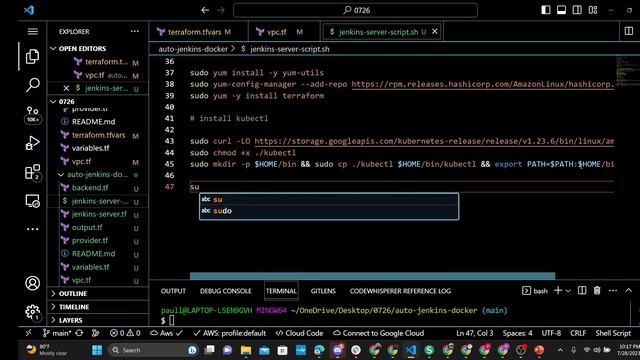Split the editor to the right

629,31
